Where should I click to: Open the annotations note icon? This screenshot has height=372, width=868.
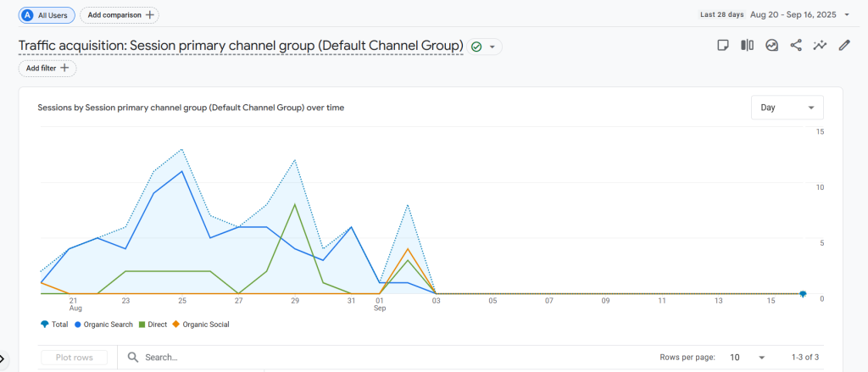tap(723, 46)
